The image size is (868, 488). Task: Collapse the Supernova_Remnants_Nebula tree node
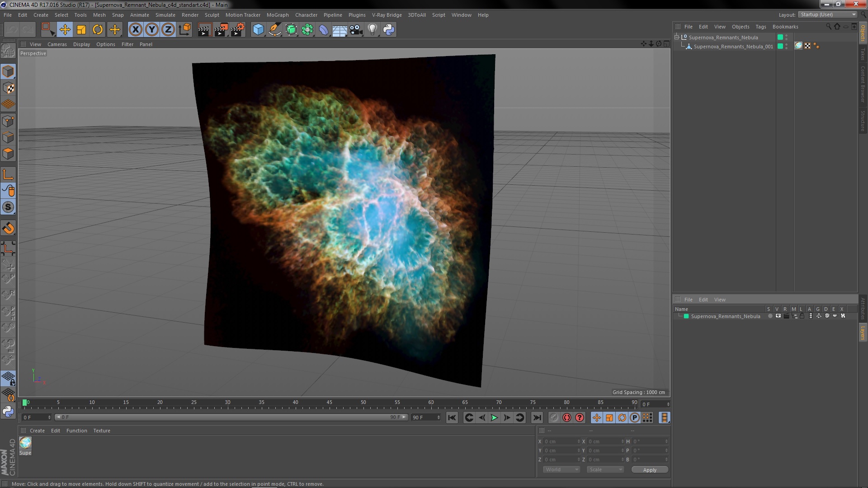coord(677,38)
